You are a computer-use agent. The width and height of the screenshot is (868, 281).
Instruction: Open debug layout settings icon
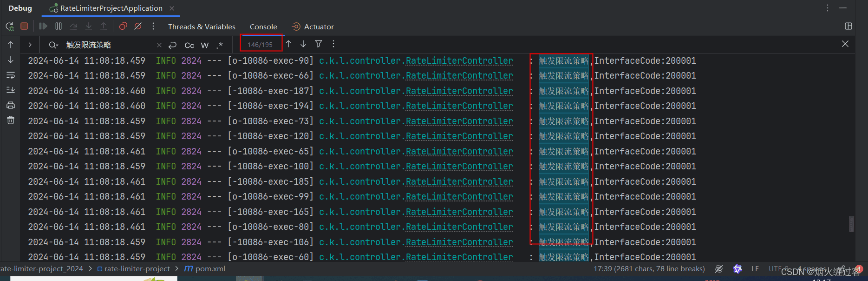coord(848,27)
